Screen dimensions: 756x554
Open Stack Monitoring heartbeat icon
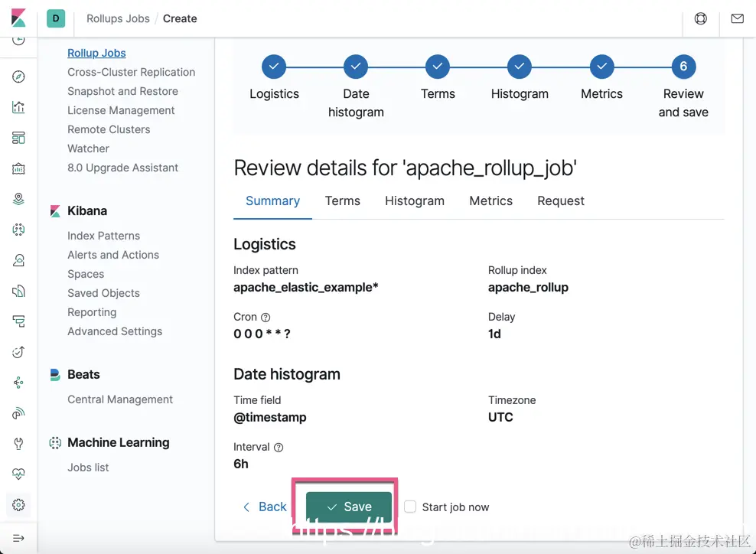pos(18,474)
